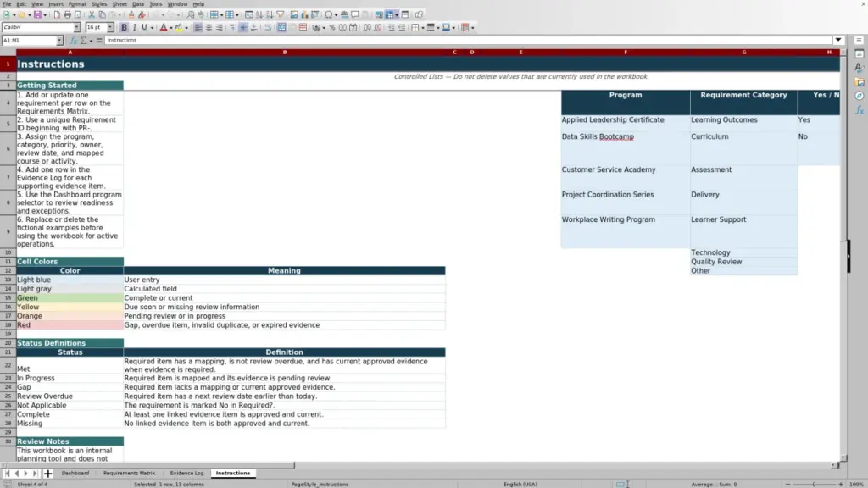Switch to the Dashboard sheet tab
This screenshot has height=488, width=868.
click(75, 474)
